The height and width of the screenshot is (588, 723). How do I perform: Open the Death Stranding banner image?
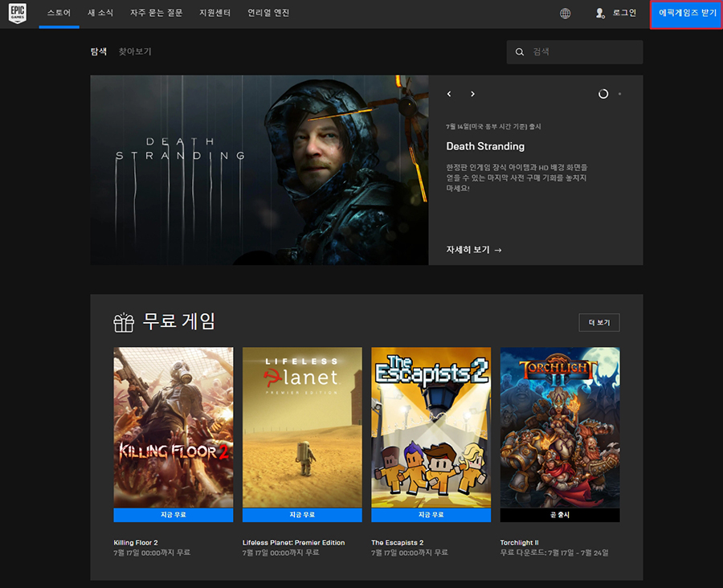click(259, 170)
